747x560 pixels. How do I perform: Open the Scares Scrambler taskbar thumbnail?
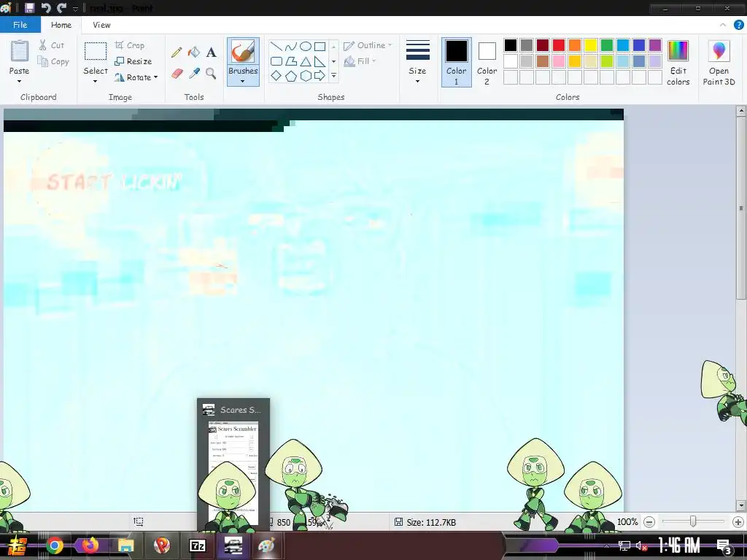[233, 464]
